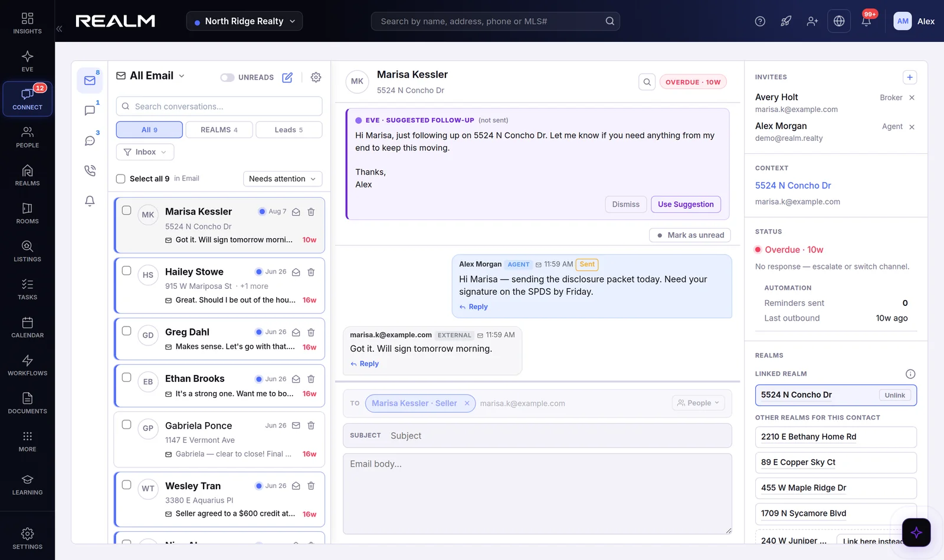Click the help question-mark icon
This screenshot has width=944, height=560.
coord(760,21)
